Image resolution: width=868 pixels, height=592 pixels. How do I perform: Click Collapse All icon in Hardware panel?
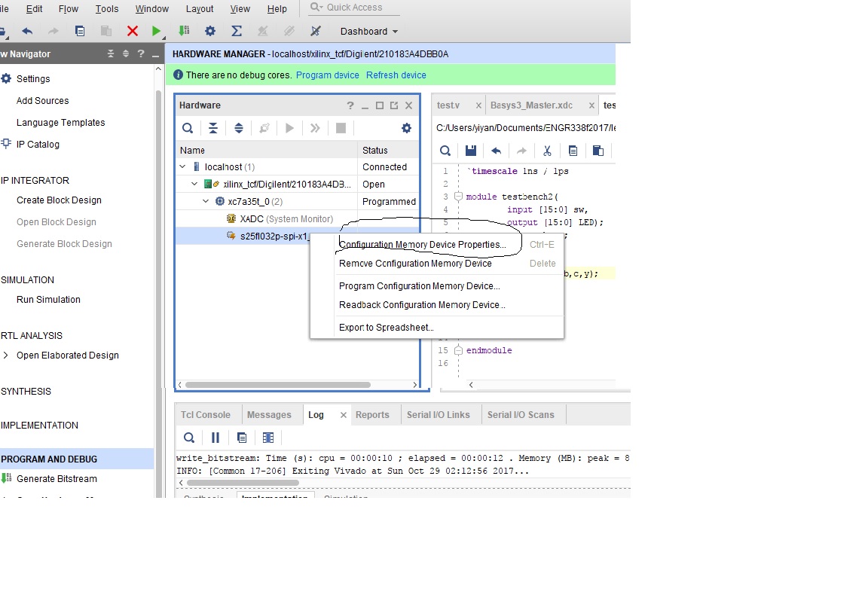(x=213, y=128)
